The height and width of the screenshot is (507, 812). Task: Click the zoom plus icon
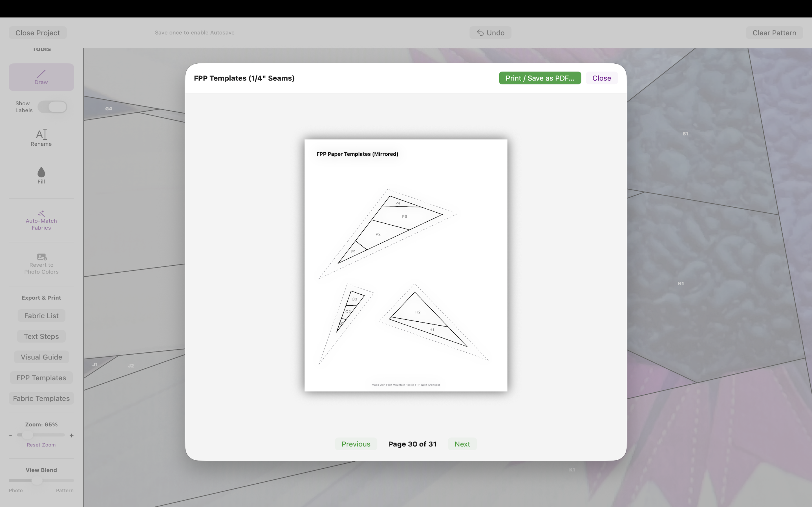tap(71, 435)
